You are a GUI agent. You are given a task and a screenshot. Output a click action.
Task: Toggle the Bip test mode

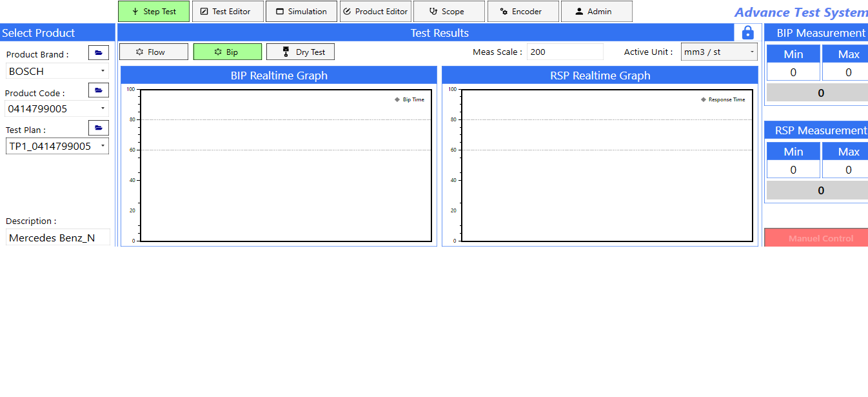(228, 52)
